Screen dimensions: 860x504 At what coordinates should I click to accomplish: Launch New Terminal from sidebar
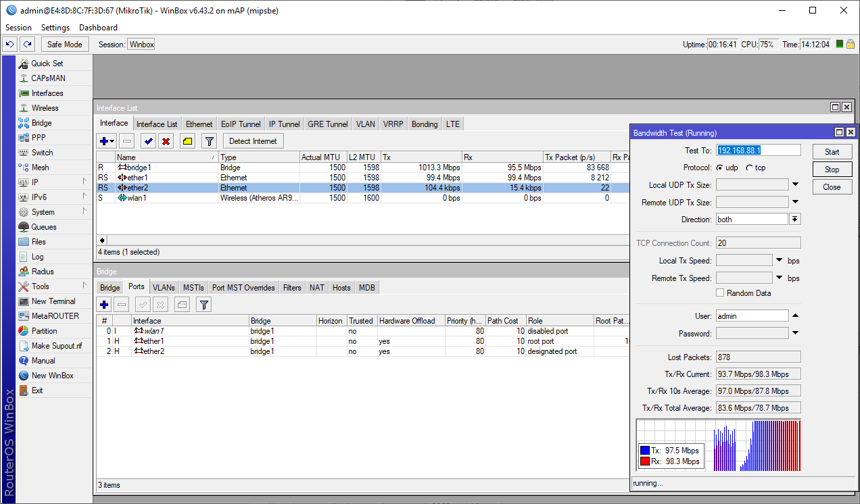point(53,301)
